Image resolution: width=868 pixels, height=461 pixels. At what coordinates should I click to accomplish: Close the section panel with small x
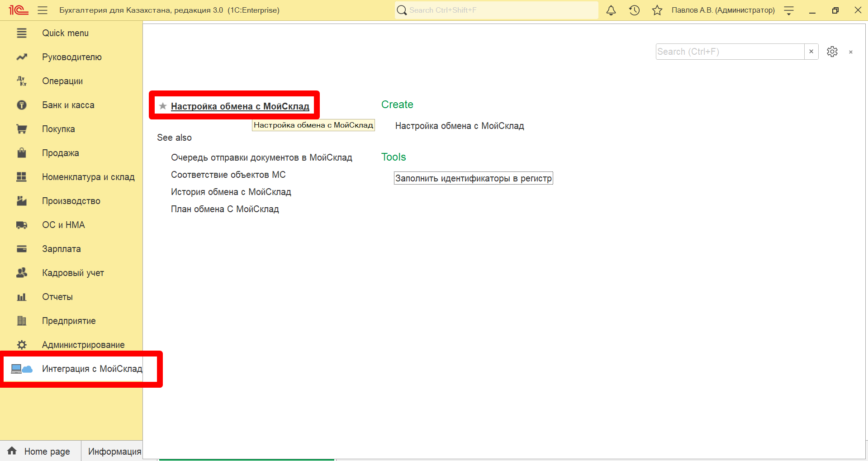coord(851,52)
